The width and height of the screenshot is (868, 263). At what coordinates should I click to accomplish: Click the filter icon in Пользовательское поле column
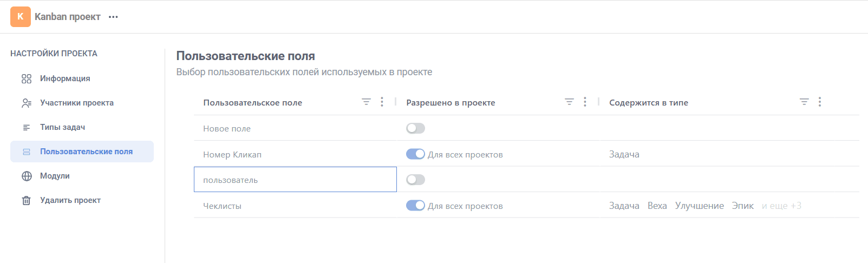point(367,102)
